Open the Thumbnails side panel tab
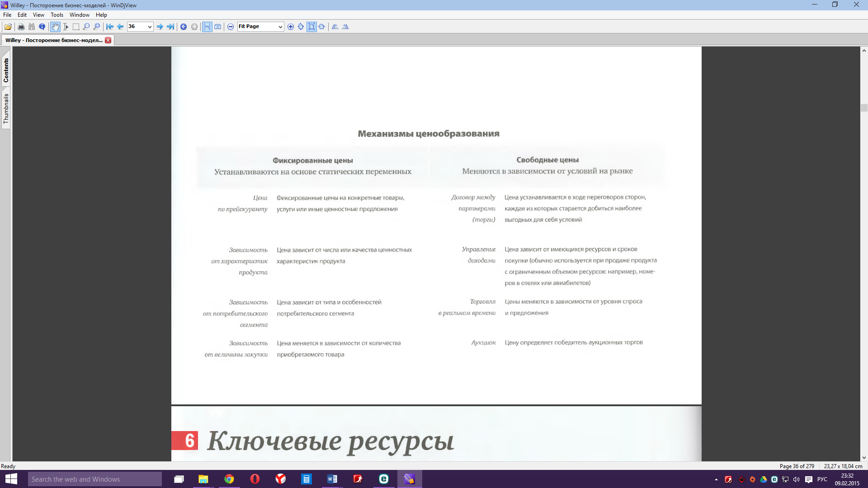 pyautogui.click(x=6, y=108)
